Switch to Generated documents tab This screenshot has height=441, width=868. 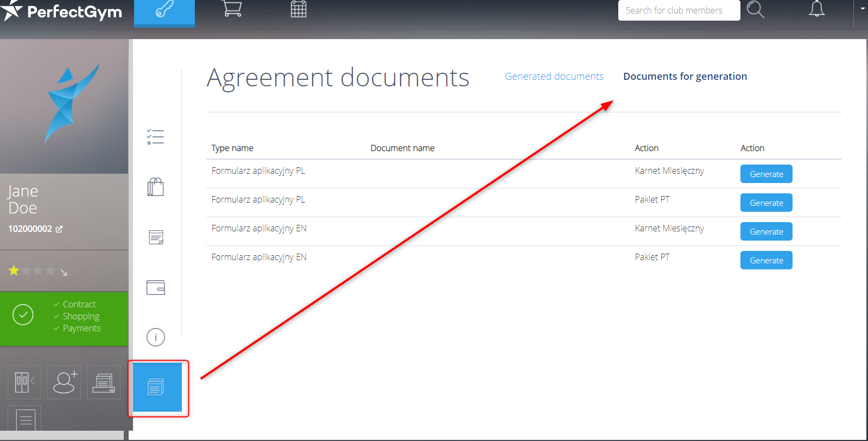point(554,77)
